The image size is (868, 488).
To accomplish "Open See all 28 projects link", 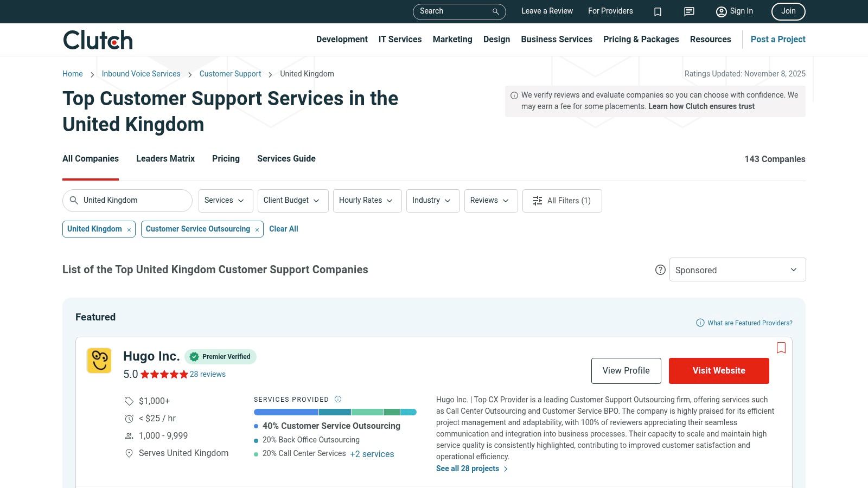I will [x=468, y=469].
